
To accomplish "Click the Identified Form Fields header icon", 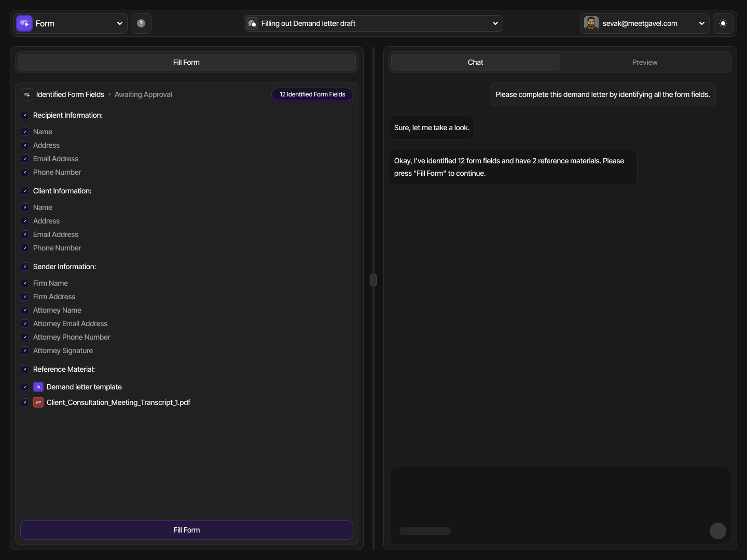I will coord(27,94).
